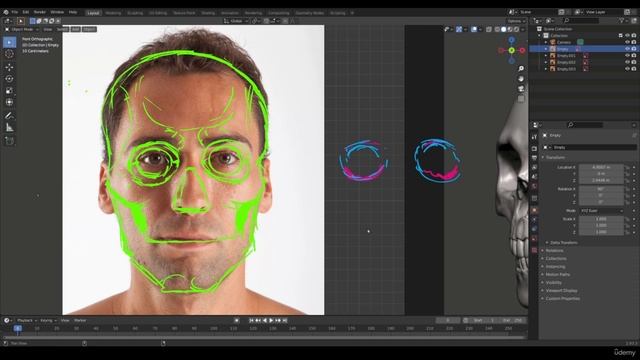Select the 3D Cursor tool
The width and height of the screenshot is (640, 360).
(9, 54)
